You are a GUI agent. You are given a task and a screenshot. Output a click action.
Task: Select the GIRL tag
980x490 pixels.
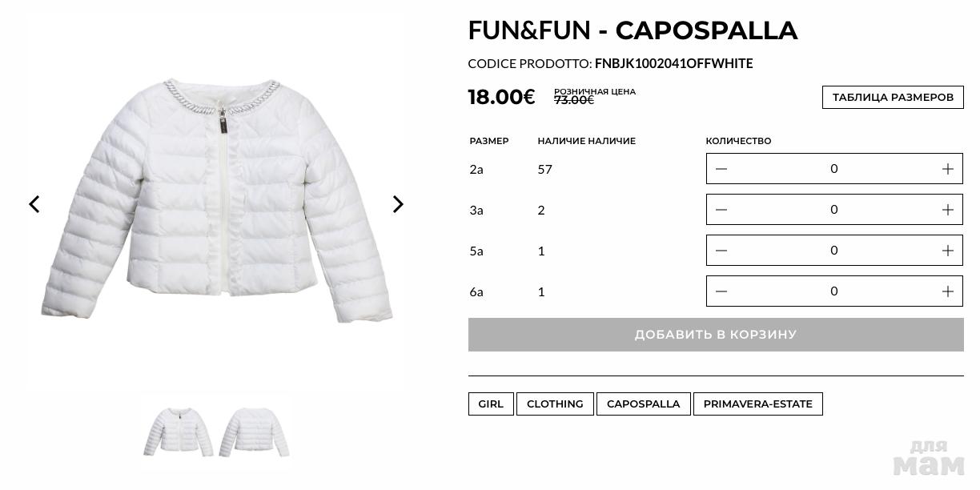click(x=491, y=404)
